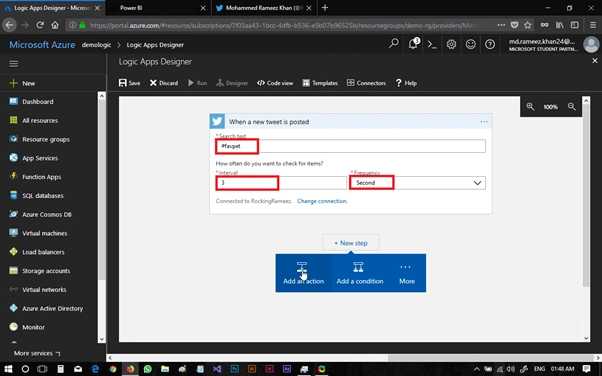The image size is (602, 376).
Task: Open the account avatar menu
Action: [591, 45]
